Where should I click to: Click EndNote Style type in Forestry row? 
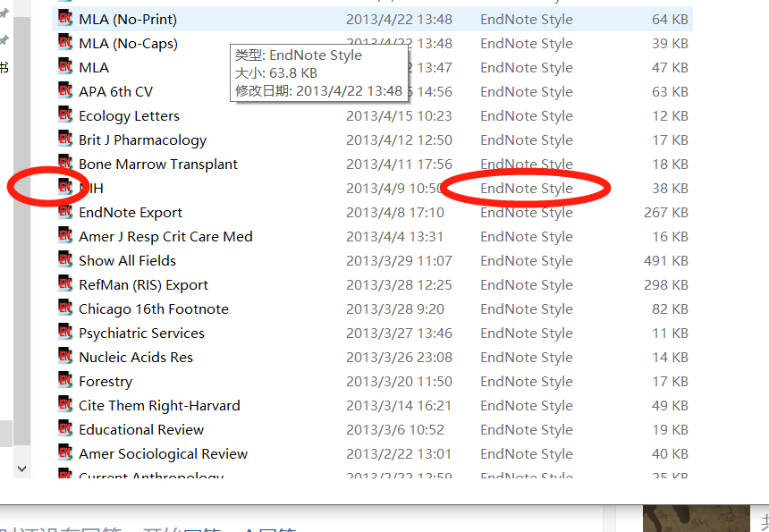527,382
